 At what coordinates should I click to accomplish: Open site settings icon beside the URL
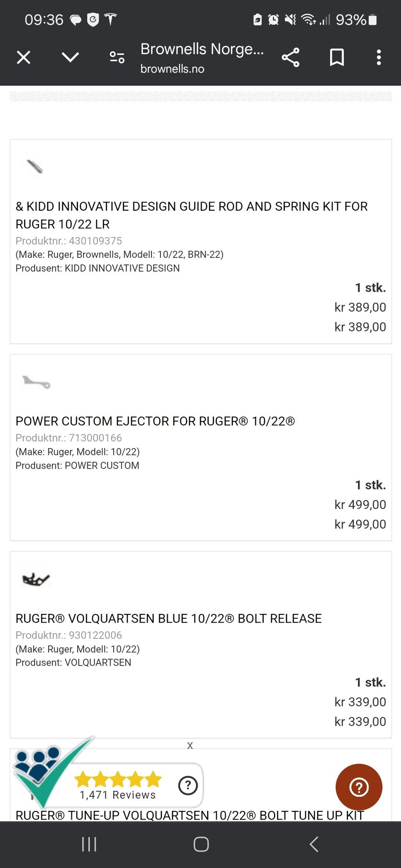[x=117, y=57]
